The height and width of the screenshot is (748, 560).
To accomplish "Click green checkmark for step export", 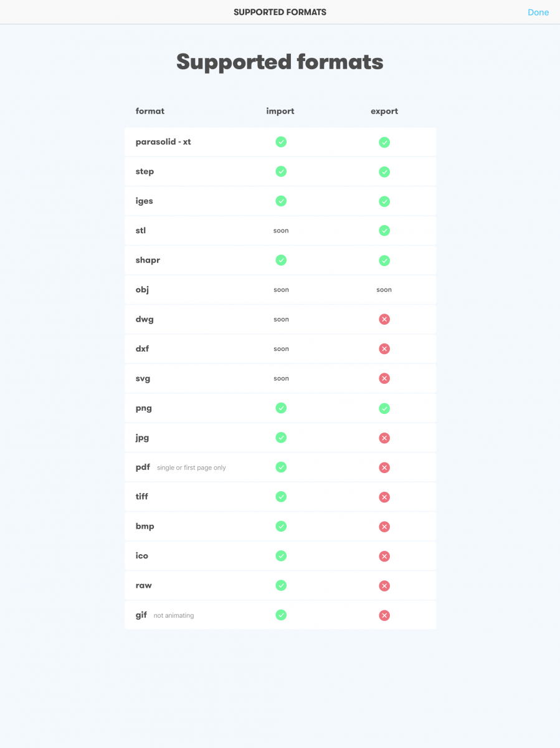I will [x=384, y=171].
